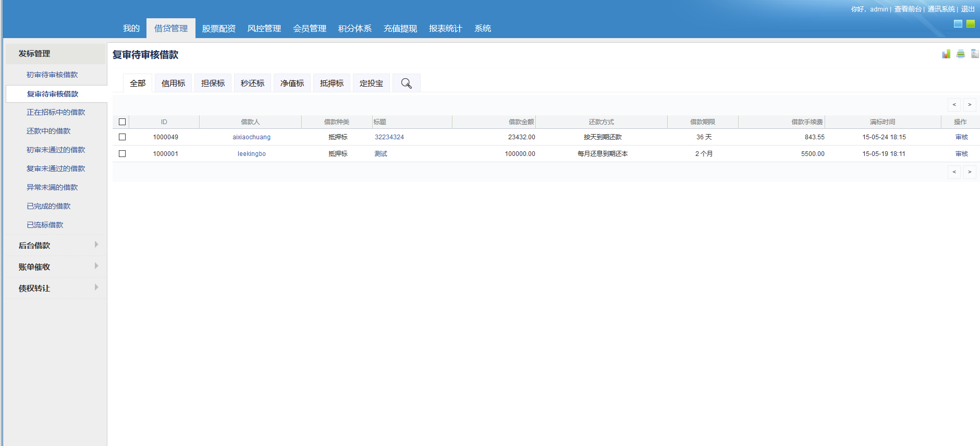Toggle the select-all checkbox in table header
The height and width of the screenshot is (446, 980).
123,122
